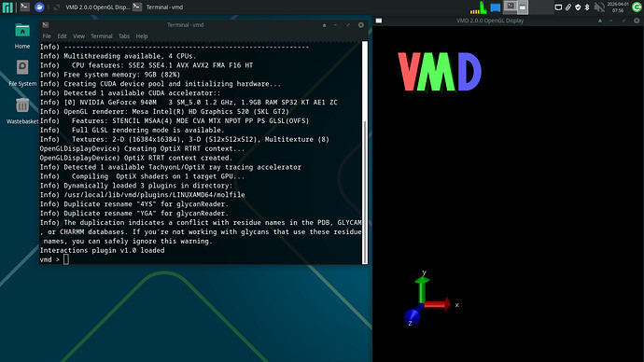Minimize the VMD OpenGL Display window
Screen dimensions: 644x362
611,21
